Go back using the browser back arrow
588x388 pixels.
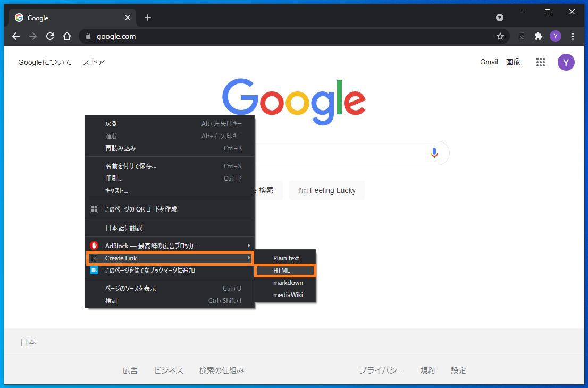[x=16, y=36]
